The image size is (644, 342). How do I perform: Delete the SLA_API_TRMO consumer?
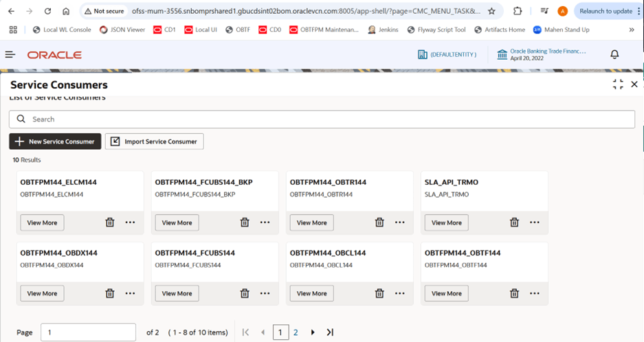pyautogui.click(x=514, y=223)
